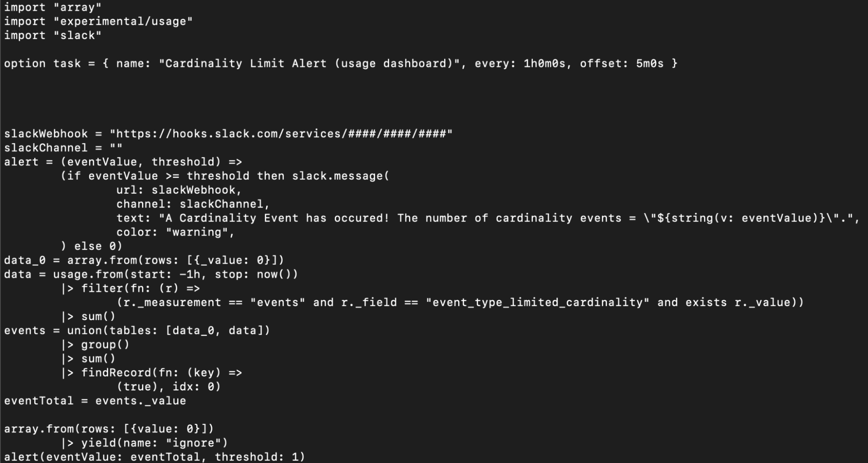Click the group() pipe call
This screenshot has width=868, height=463.
[105, 345]
